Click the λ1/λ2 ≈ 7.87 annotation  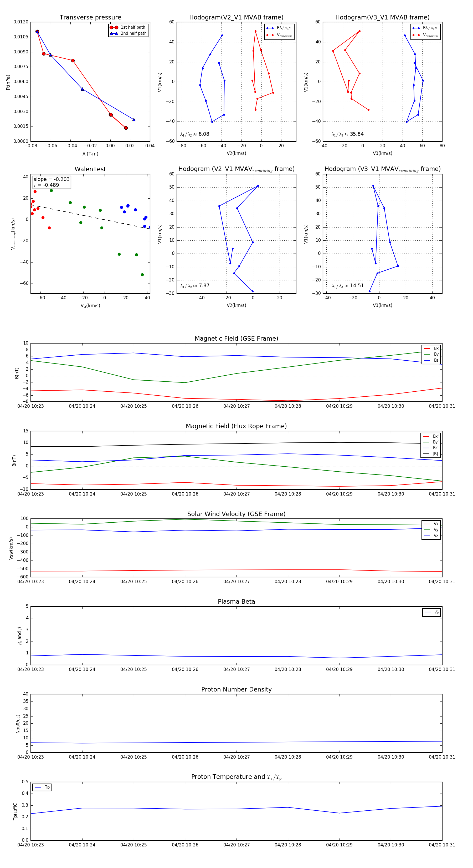pos(195,286)
